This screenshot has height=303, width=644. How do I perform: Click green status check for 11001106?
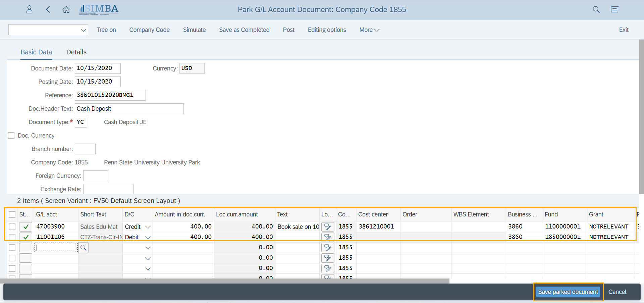(26, 237)
